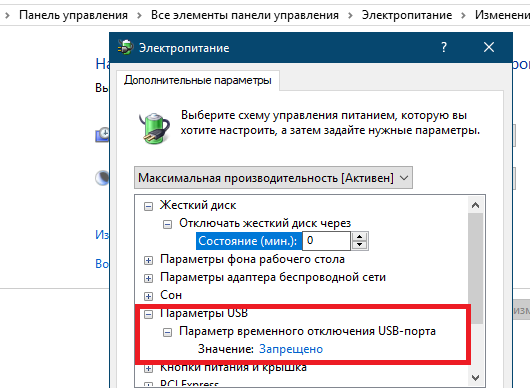The image size is (530, 388).
Task: Collapse Отключать жесткий диск через node
Action: (x=167, y=224)
